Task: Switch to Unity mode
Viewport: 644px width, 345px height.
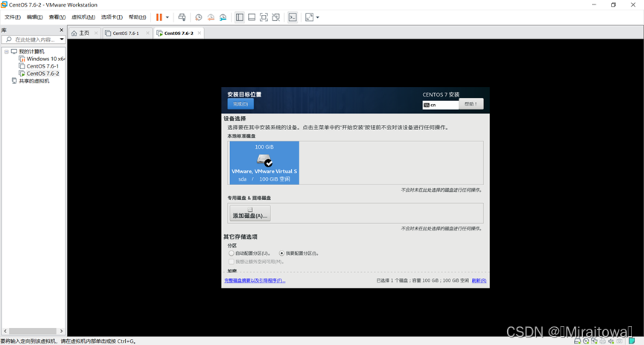Action: click(276, 17)
